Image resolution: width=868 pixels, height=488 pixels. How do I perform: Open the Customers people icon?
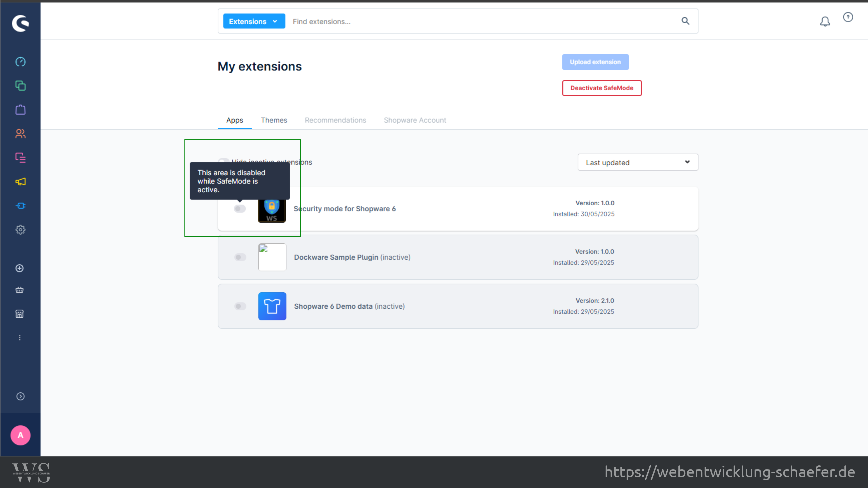21,134
